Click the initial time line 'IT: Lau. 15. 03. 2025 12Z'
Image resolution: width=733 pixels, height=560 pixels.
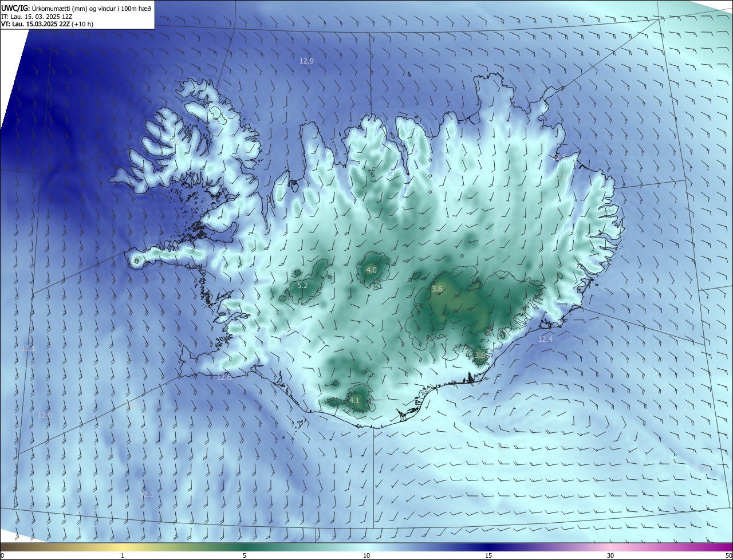(x=36, y=16)
